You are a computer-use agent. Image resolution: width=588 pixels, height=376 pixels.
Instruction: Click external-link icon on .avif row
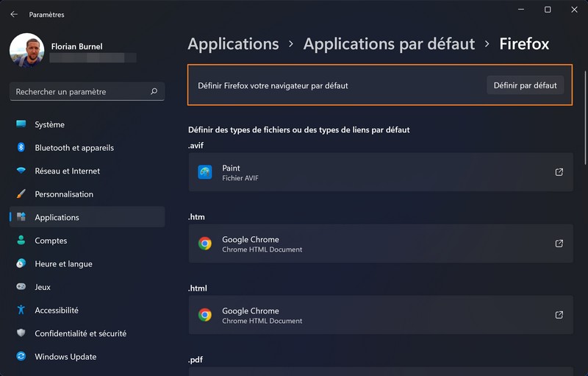point(559,172)
